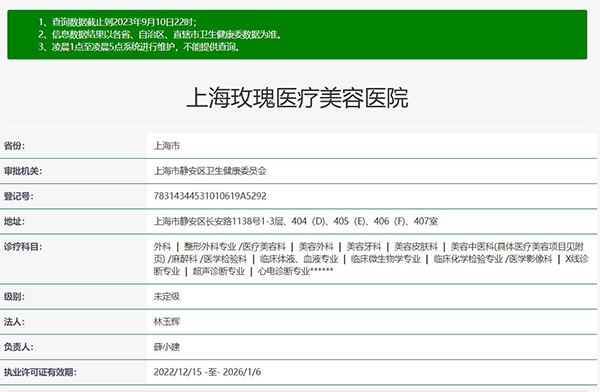
Task: Click the department entry 超声诊断专业
Action: [x=219, y=271]
